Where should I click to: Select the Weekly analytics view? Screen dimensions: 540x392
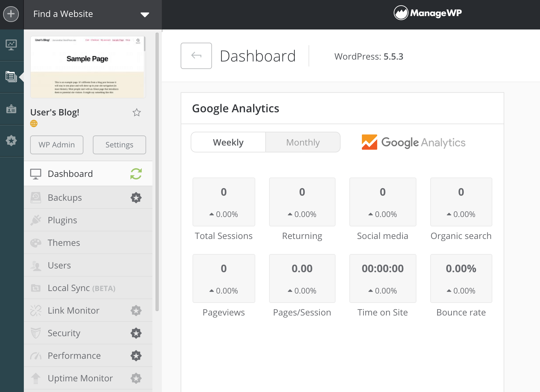pos(228,142)
